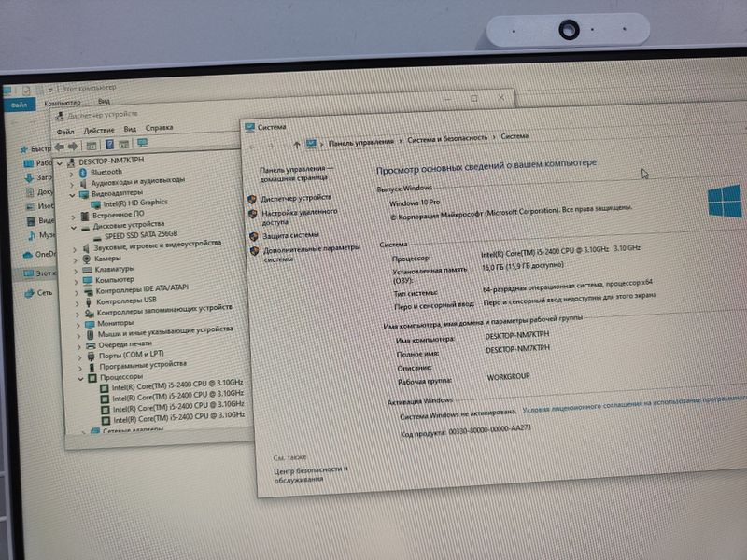Screen dimensions: 747x560
Task: Click the Forward arrow in Device Manager toolbar
Action: click(x=73, y=147)
